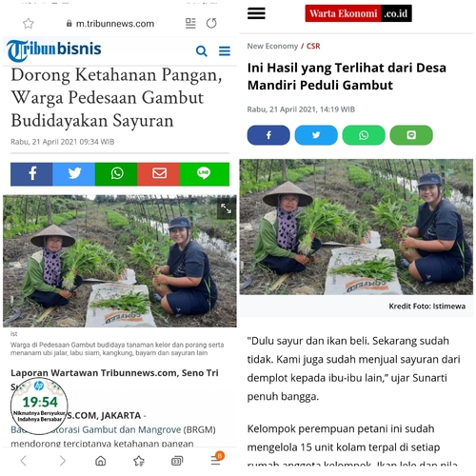The height and width of the screenshot is (476, 476).
Task: Share Tribun article by email
Action: point(158,174)
